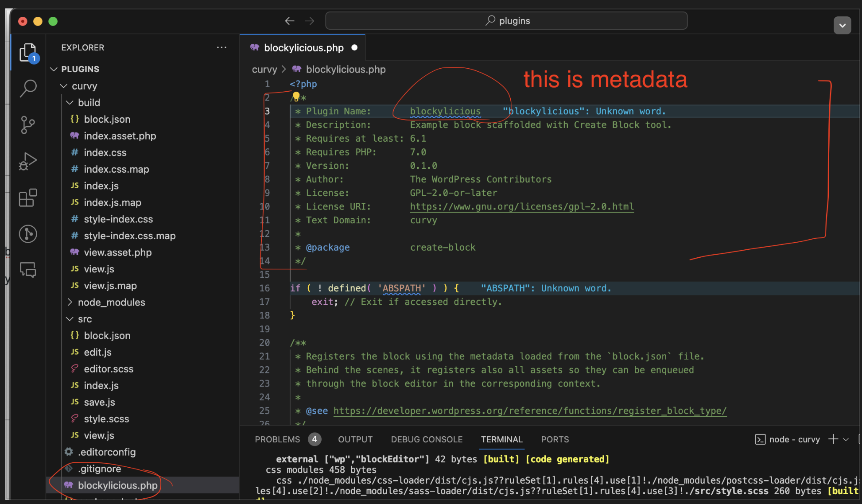Image resolution: width=862 pixels, height=504 pixels.
Task: Click blockylicious.php in the breadcrumb
Action: pyautogui.click(x=346, y=70)
